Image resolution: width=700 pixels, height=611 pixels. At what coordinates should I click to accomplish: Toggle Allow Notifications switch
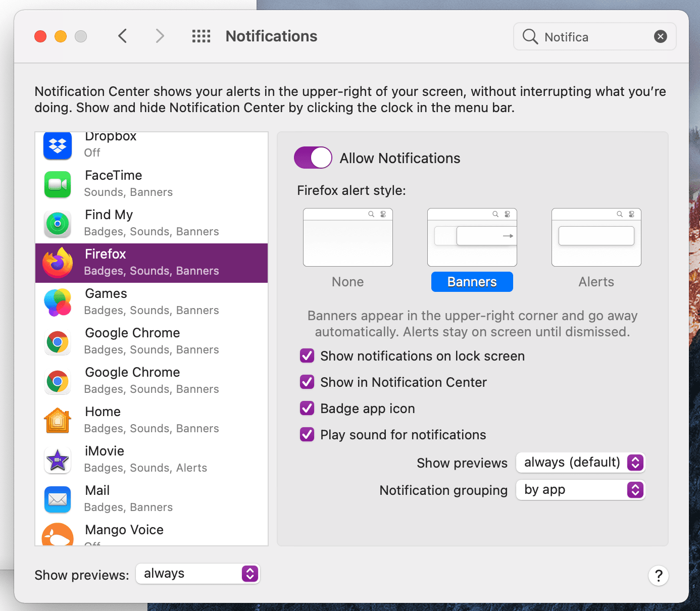point(313,158)
